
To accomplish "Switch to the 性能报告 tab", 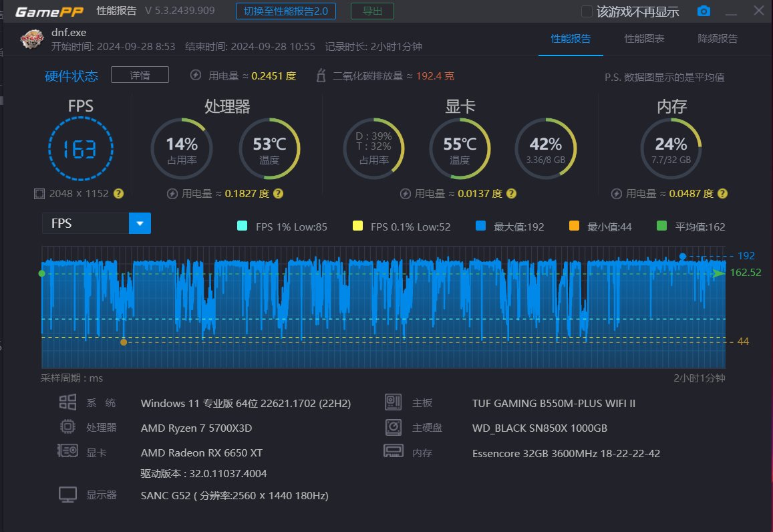I will (571, 39).
